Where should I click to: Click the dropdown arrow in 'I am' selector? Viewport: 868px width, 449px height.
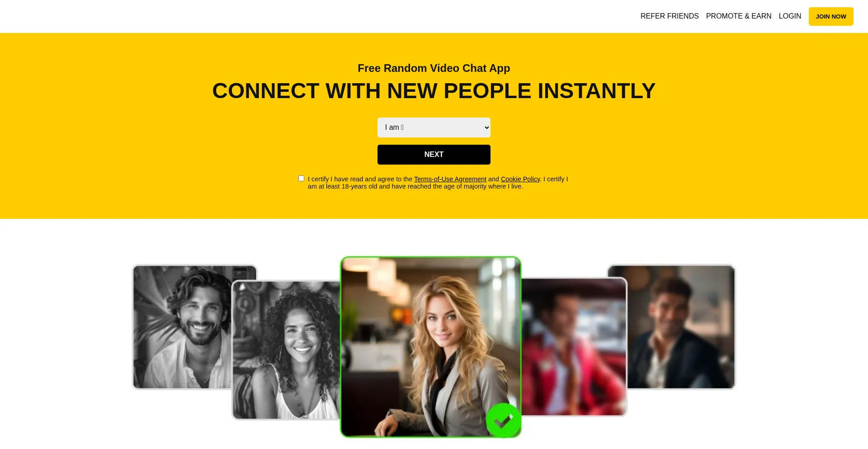(x=486, y=128)
